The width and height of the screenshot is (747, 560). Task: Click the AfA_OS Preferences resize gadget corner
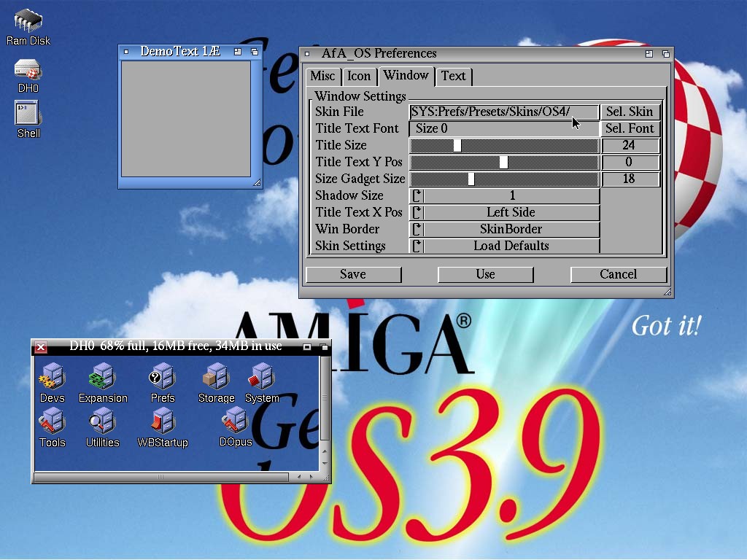[667, 292]
